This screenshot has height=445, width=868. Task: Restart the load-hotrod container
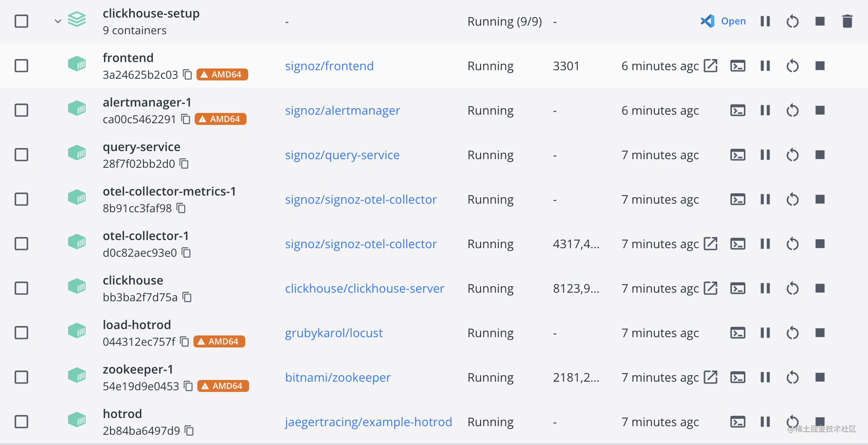pos(792,333)
